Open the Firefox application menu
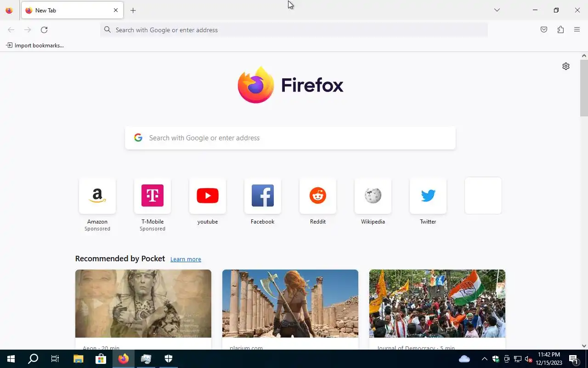 (x=577, y=30)
